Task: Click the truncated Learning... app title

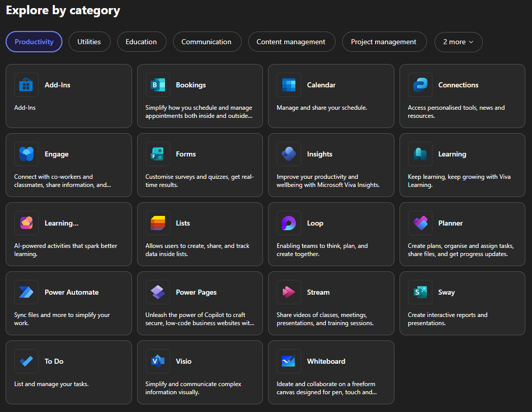Action: (x=61, y=223)
